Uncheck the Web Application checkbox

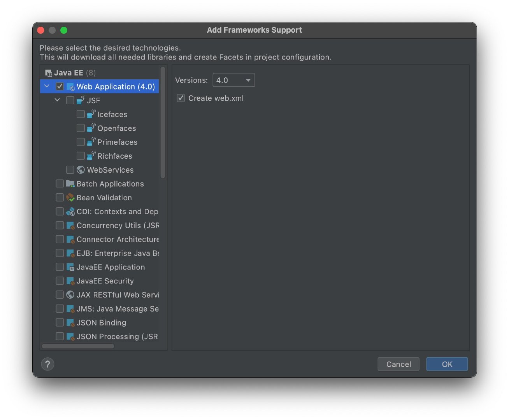click(x=60, y=86)
